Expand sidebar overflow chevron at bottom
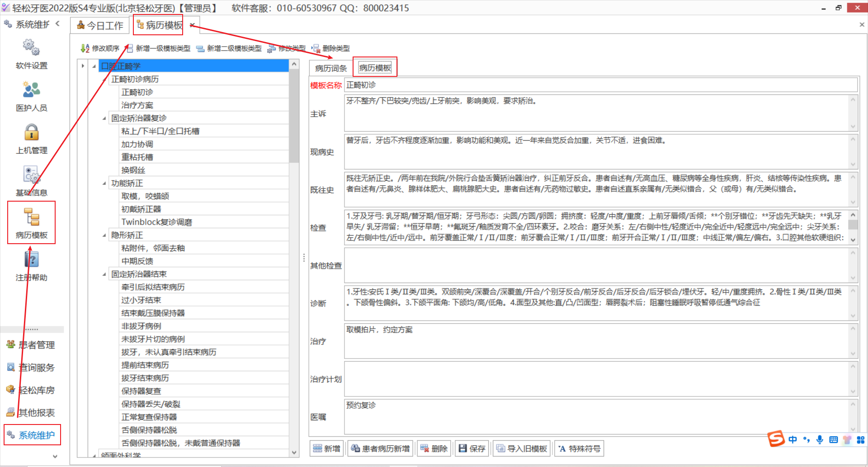The width and height of the screenshot is (868, 467). click(x=55, y=456)
